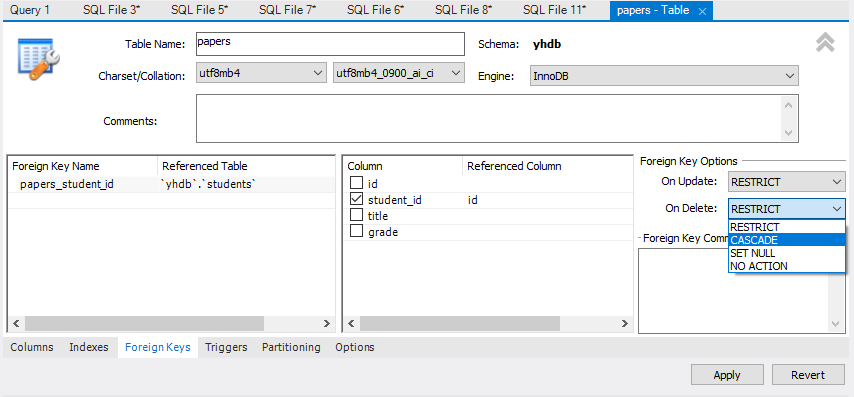The height and width of the screenshot is (397, 854).
Task: Open the utf8mb4_0900_ai_ci collation dropdown
Action: point(399,74)
